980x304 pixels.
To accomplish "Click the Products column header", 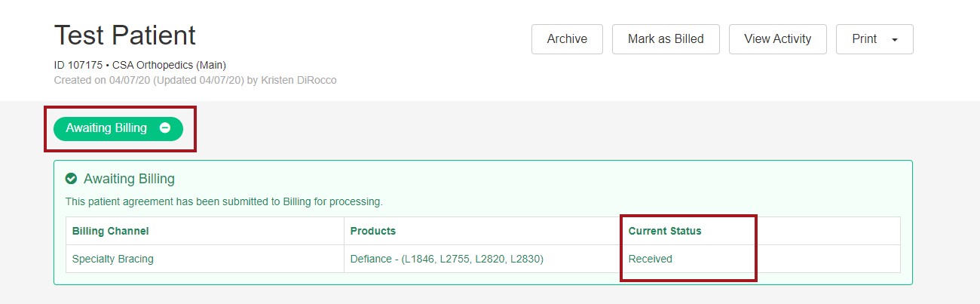I will coord(373,231).
